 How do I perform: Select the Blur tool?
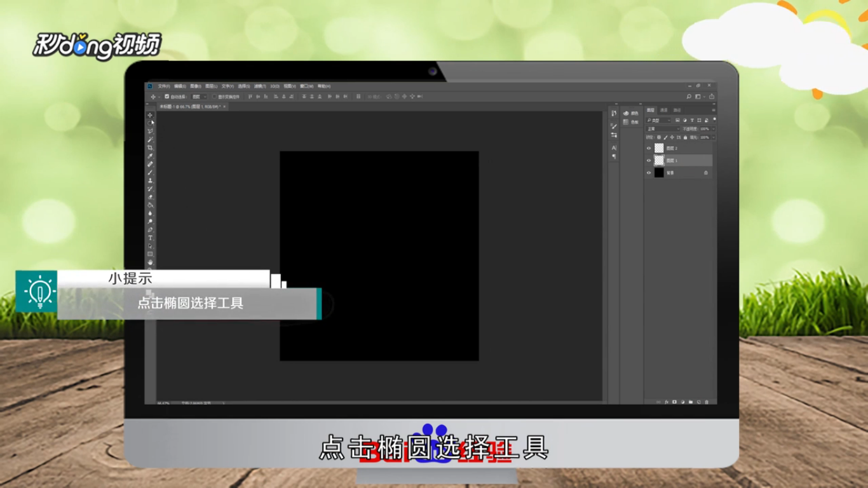[x=150, y=213]
